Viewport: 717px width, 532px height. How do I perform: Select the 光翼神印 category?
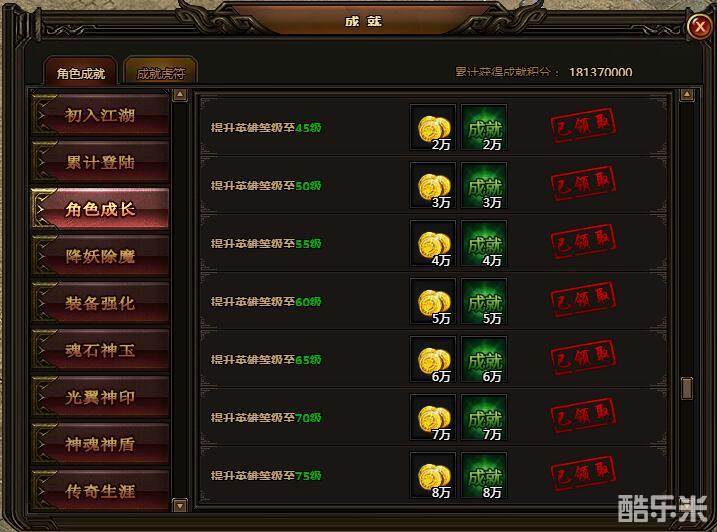click(100, 397)
